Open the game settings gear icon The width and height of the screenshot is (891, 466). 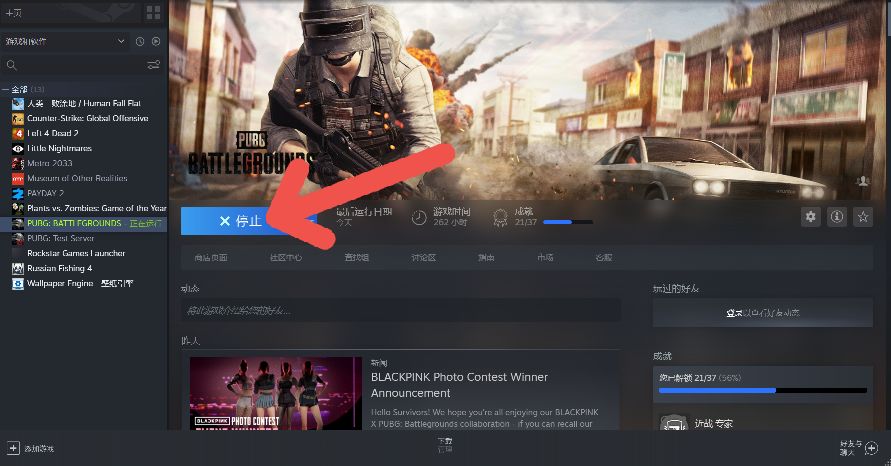pos(810,217)
